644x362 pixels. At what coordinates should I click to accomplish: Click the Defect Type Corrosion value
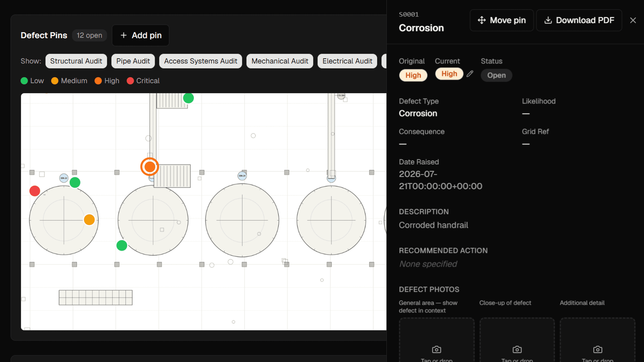(418, 113)
